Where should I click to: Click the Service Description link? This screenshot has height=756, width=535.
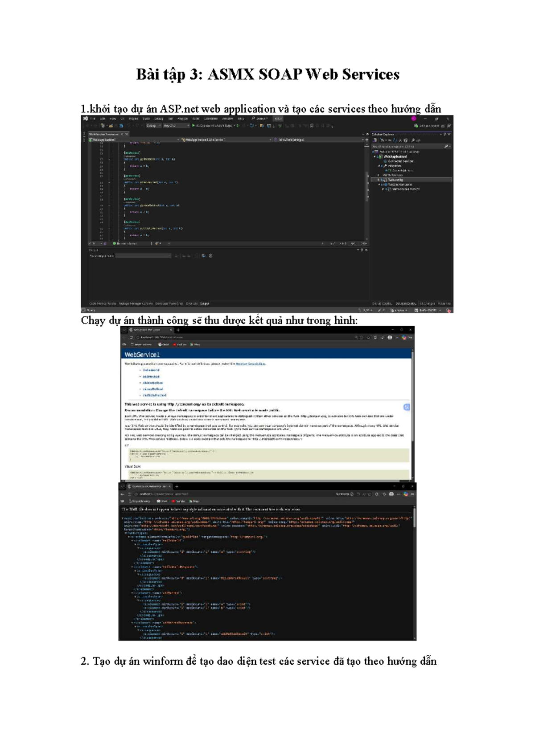click(250, 364)
